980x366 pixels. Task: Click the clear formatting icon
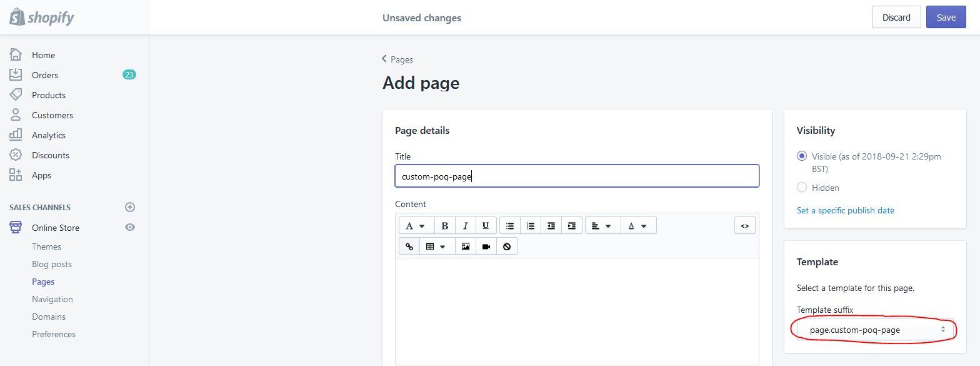pyautogui.click(x=507, y=247)
